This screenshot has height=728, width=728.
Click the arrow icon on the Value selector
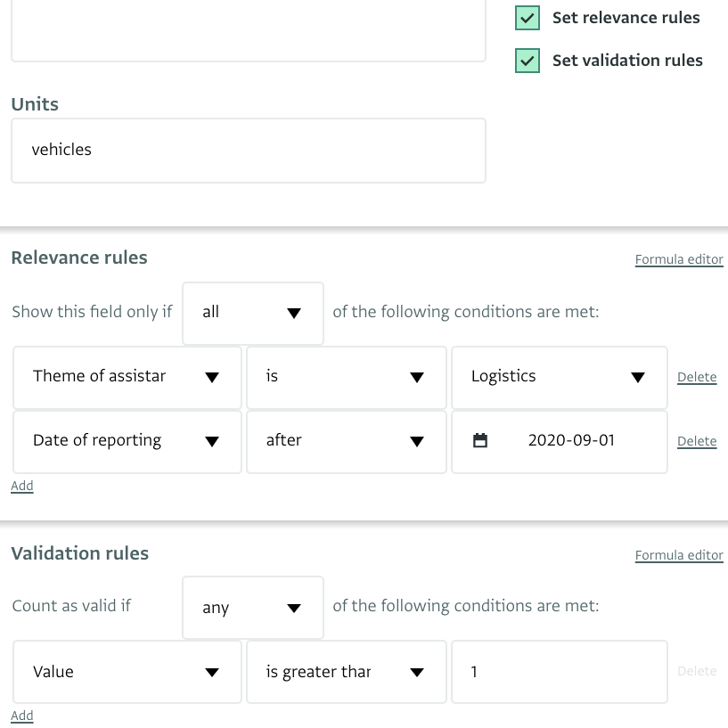click(212, 672)
